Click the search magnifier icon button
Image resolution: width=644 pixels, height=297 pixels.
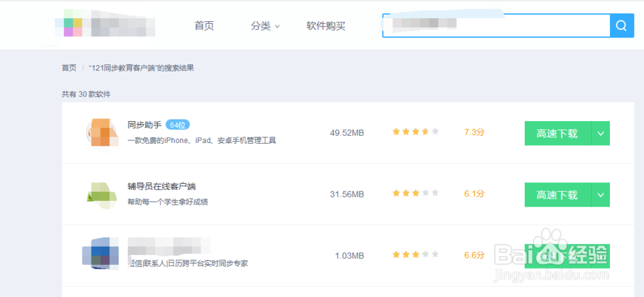coord(621,26)
